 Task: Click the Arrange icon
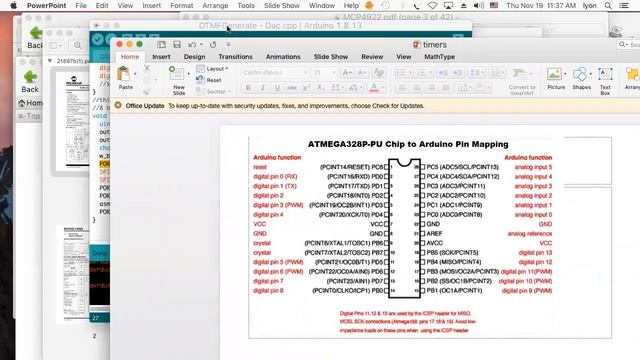point(632,74)
